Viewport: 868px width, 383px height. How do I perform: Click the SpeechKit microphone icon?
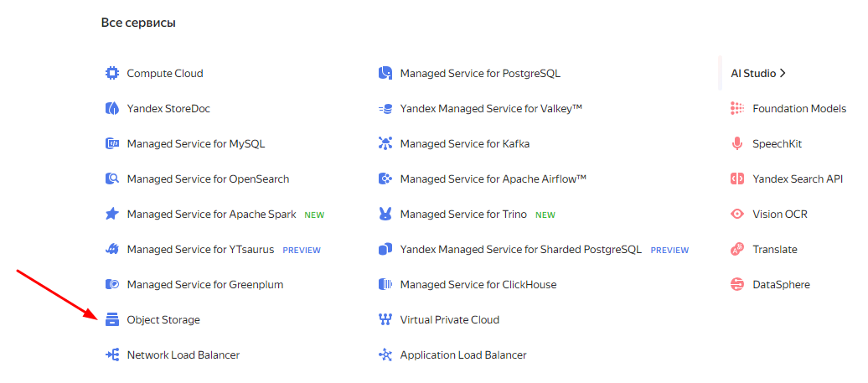point(737,144)
